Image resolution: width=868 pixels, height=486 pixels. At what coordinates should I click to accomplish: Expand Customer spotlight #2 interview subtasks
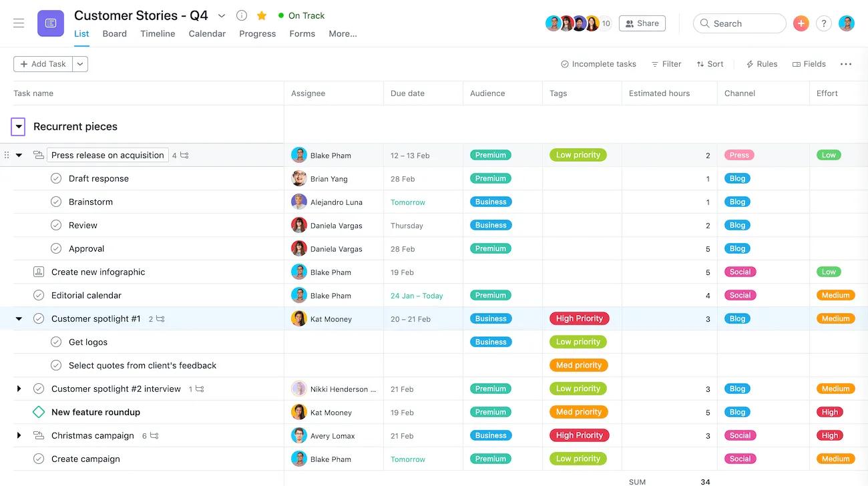(19, 389)
